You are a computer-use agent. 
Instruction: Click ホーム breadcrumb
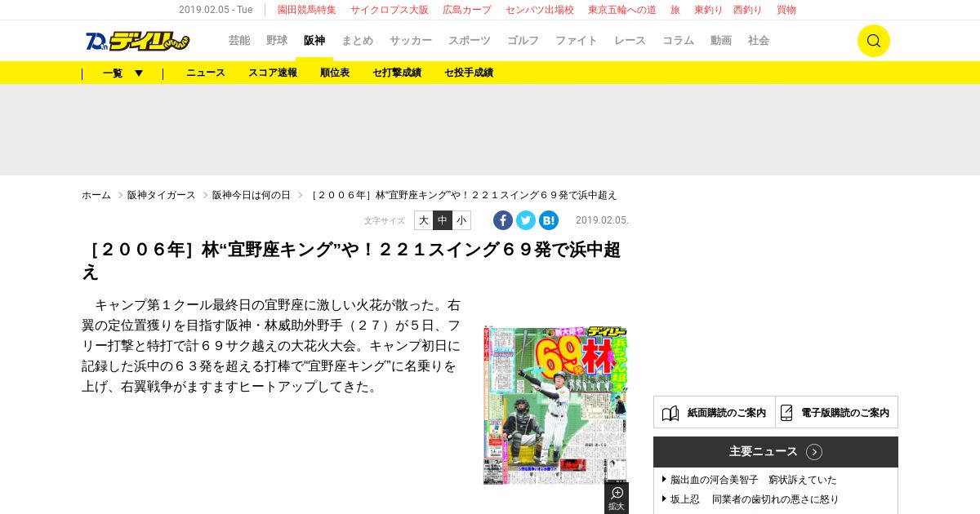pos(96,195)
